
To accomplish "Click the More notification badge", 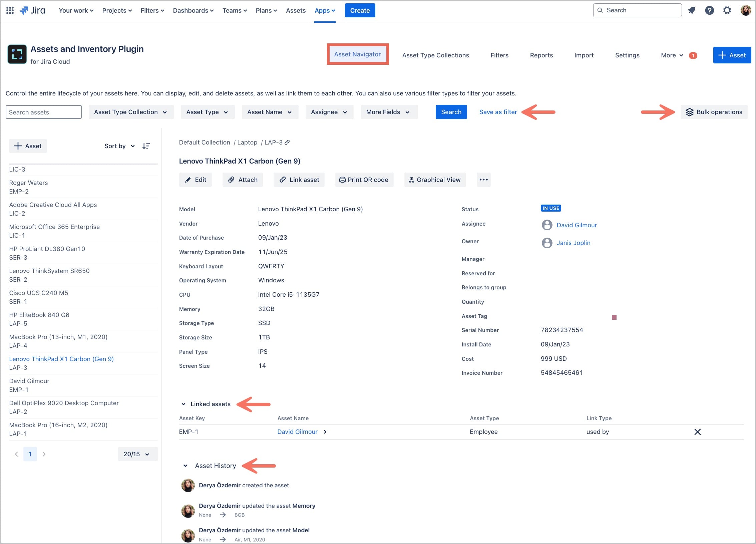I will pyautogui.click(x=693, y=55).
